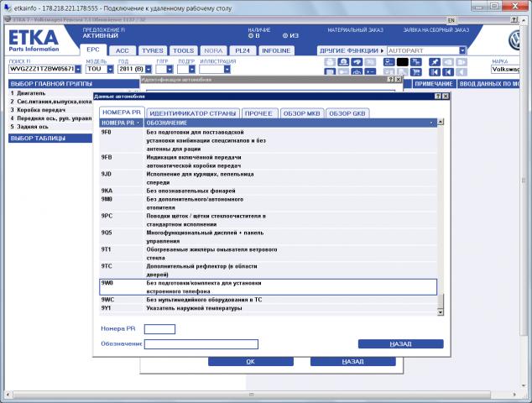Select the НОМЕРА PR dialog tab
Image resolution: width=532 pixels, height=403 pixels.
[122, 113]
